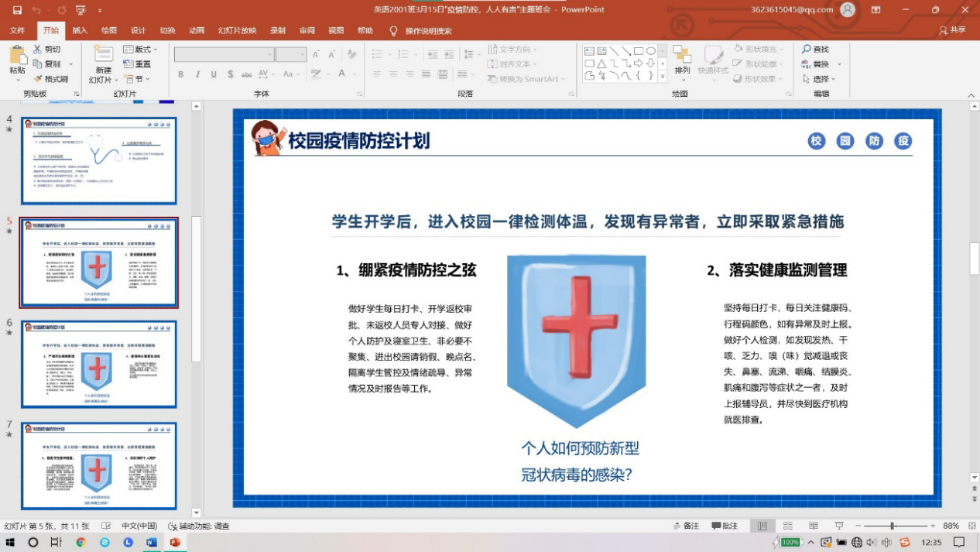
Task: Click the Share (共享) button
Action: click(952, 31)
